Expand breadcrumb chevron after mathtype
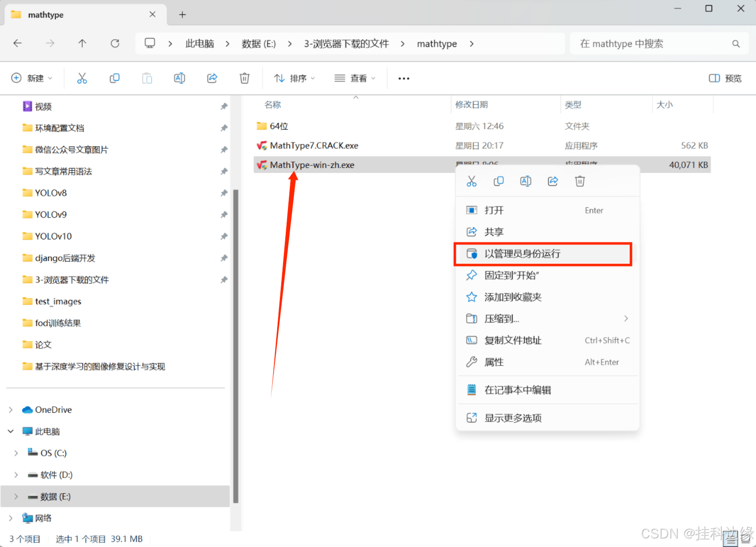This screenshot has height=547, width=756. (x=472, y=44)
